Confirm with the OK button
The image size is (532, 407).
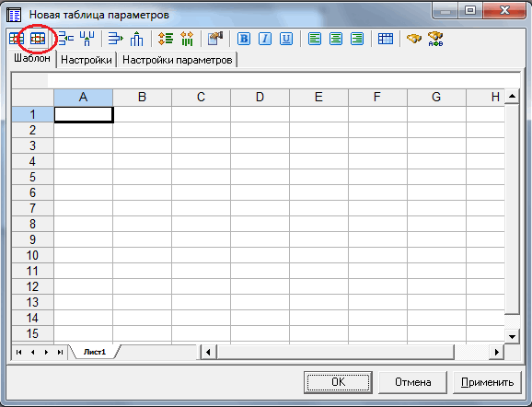click(339, 382)
